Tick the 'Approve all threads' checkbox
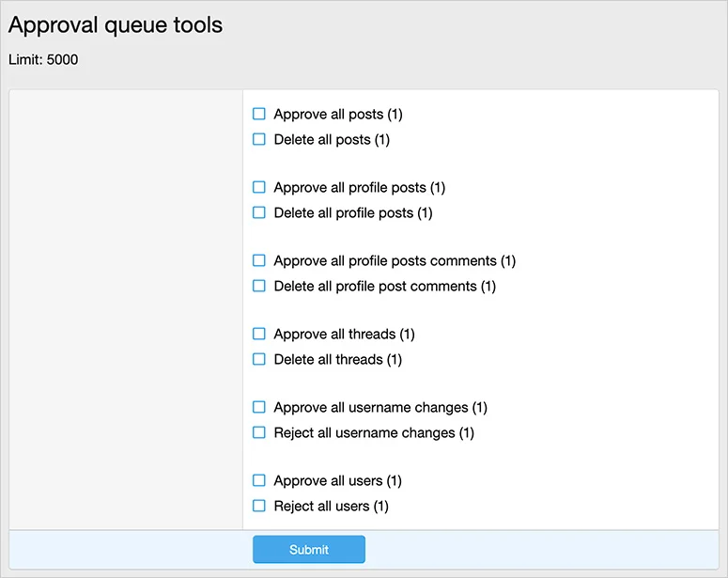 click(259, 334)
